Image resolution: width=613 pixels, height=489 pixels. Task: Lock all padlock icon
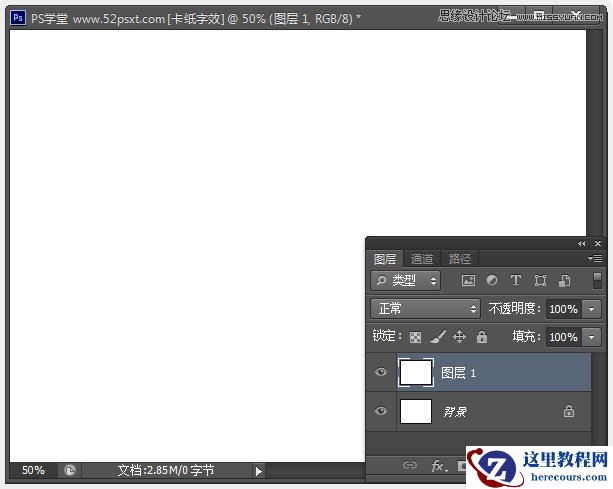482,337
